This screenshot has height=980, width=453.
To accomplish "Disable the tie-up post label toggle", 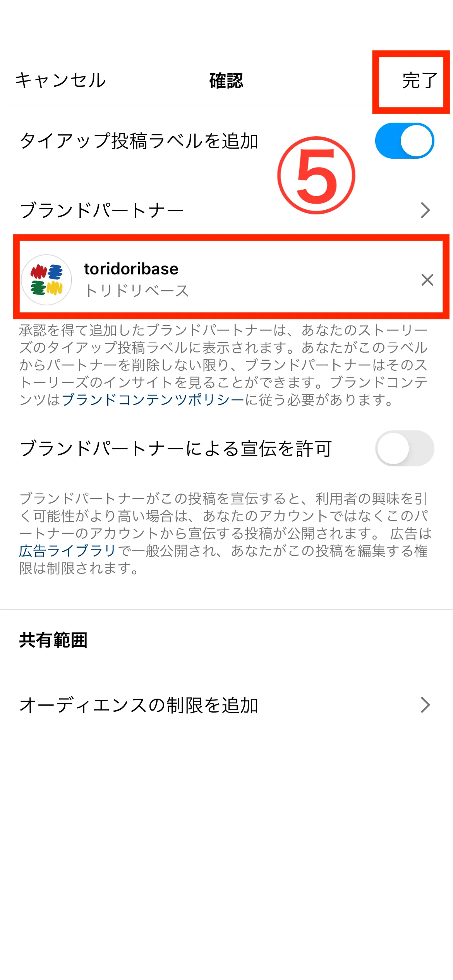I will 405,141.
